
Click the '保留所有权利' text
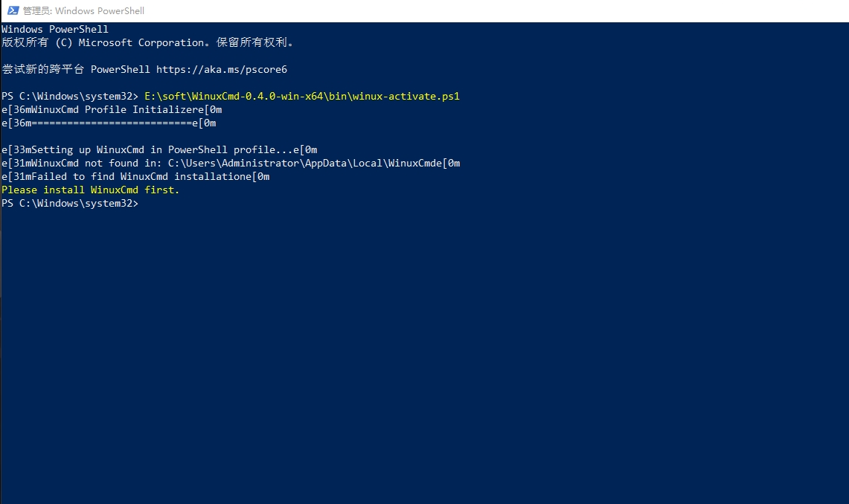point(252,42)
